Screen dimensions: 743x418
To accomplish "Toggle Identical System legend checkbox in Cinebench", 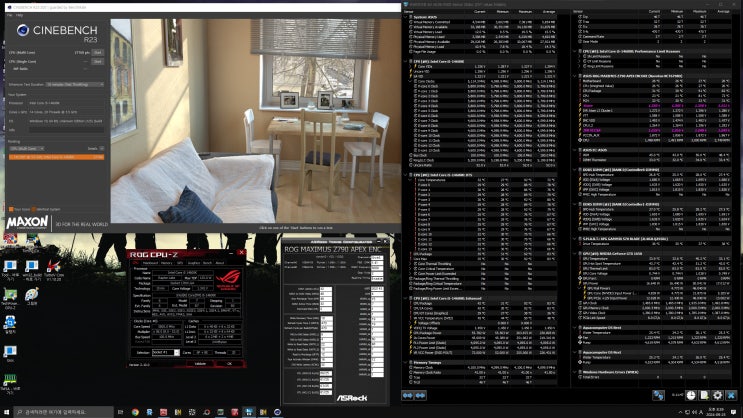I will 34,209.
